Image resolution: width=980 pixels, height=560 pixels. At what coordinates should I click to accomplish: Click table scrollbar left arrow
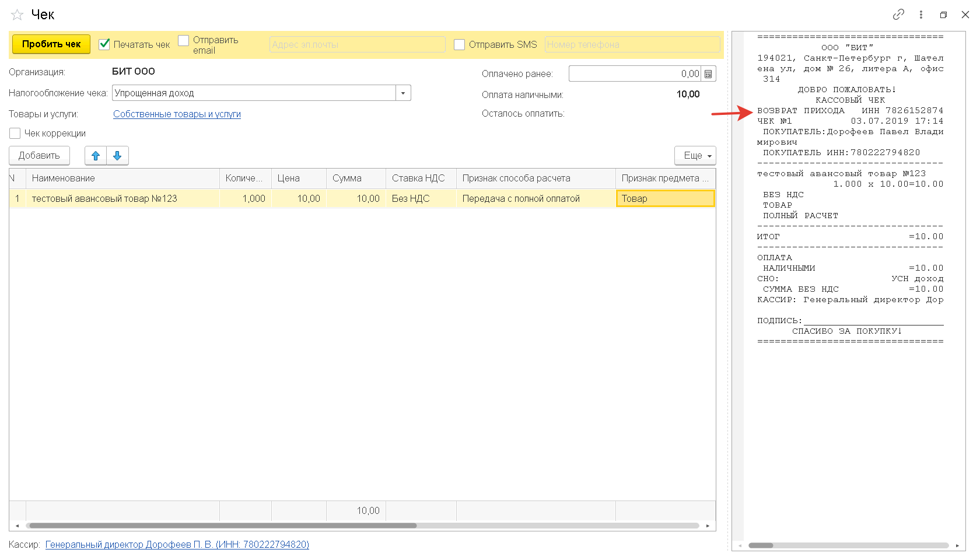(17, 526)
